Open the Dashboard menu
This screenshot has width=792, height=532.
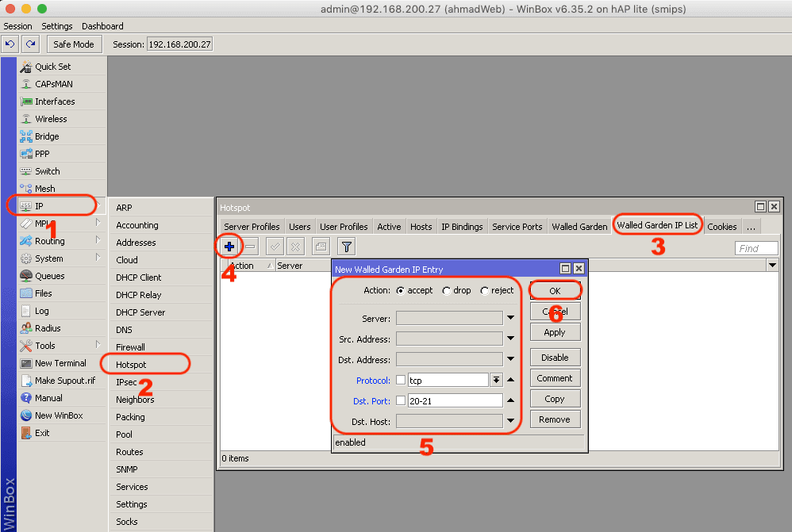click(x=102, y=26)
